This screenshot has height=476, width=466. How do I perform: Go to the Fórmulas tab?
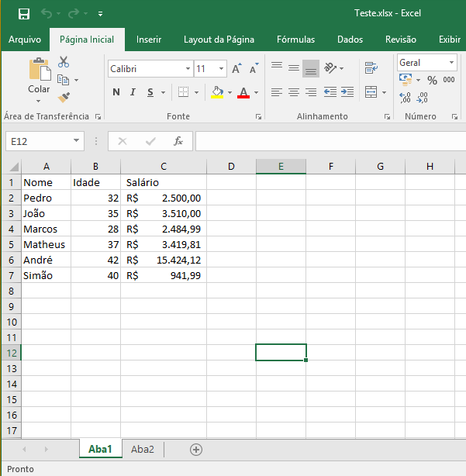[295, 40]
